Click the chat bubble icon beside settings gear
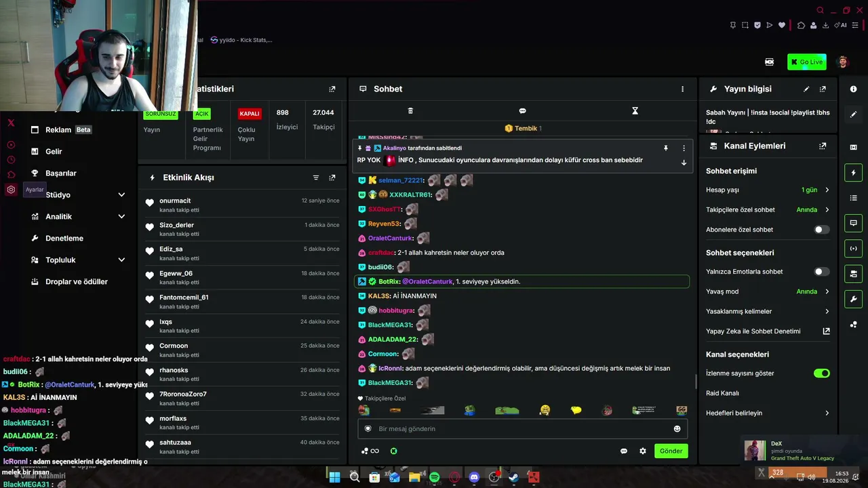Screen dimensions: 868x488 coord(624,451)
